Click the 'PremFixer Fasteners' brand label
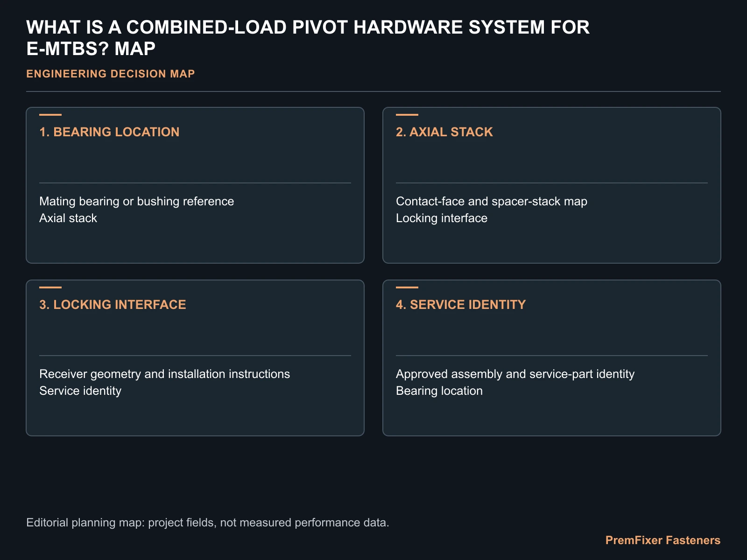Viewport: 747px width, 560px height. (663, 540)
